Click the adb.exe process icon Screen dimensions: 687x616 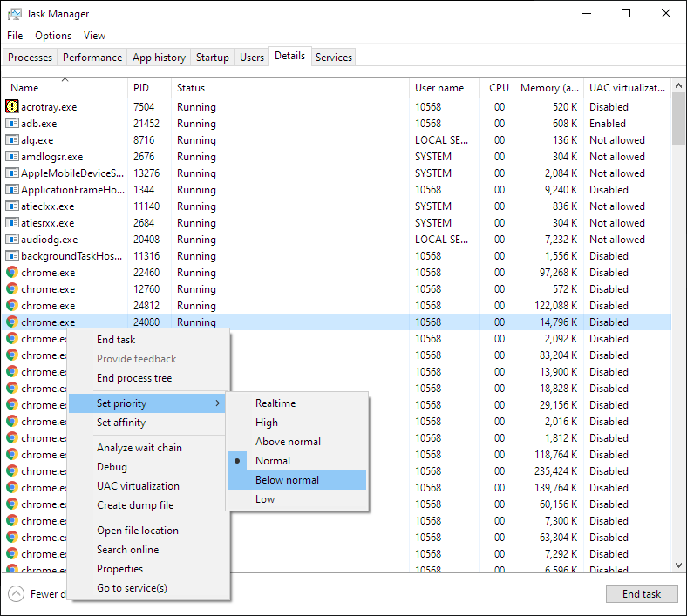(x=12, y=124)
